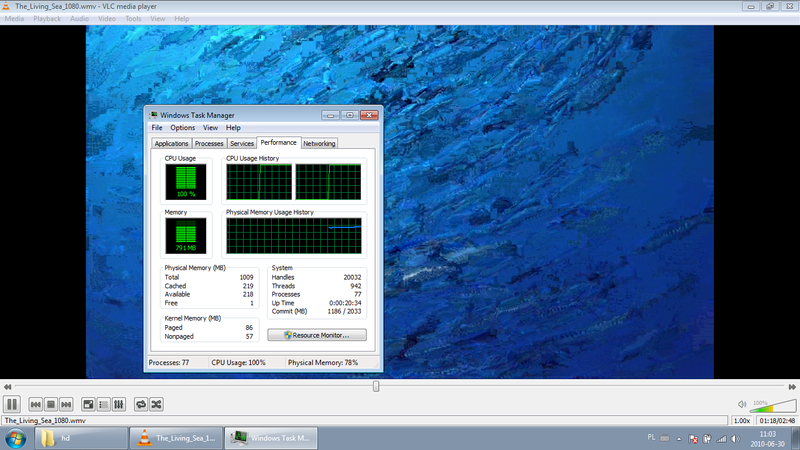
Task: Switch to the Processes tab
Action: tap(209, 144)
